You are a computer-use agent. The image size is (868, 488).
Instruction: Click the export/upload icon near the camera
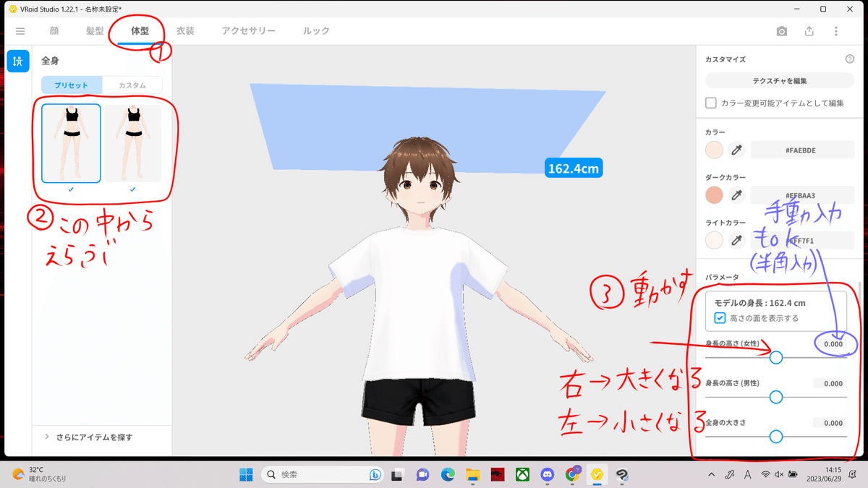[x=808, y=31]
